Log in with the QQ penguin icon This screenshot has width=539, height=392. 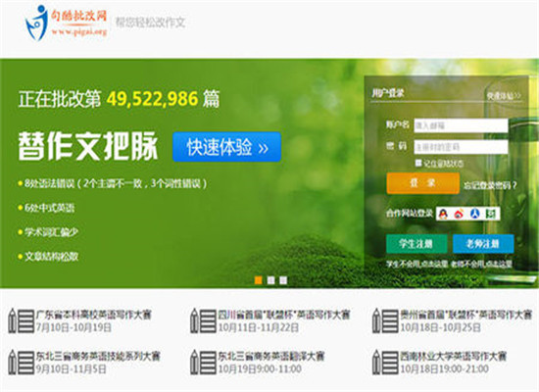coord(443,214)
